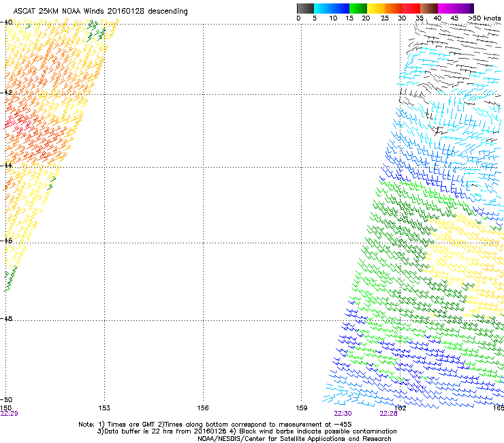This screenshot has height=443, width=504.
Task: Click the gray 0-5 knots legend segment
Action: click(x=305, y=8)
